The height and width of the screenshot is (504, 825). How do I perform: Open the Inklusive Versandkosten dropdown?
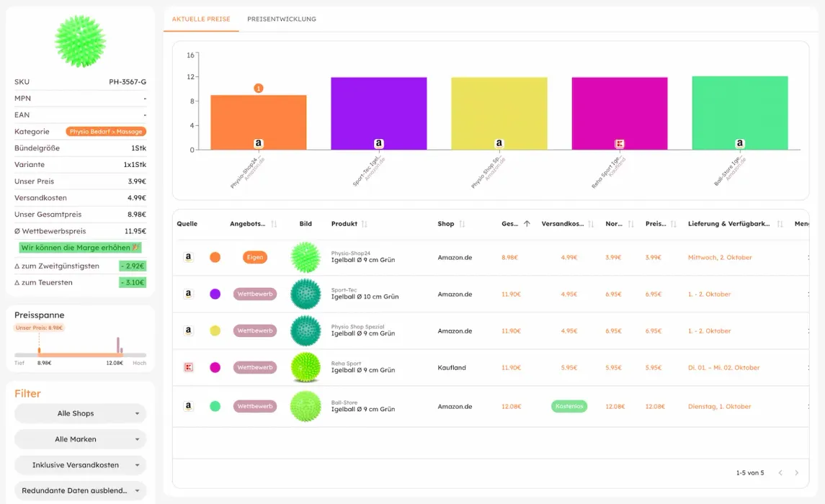coord(80,465)
